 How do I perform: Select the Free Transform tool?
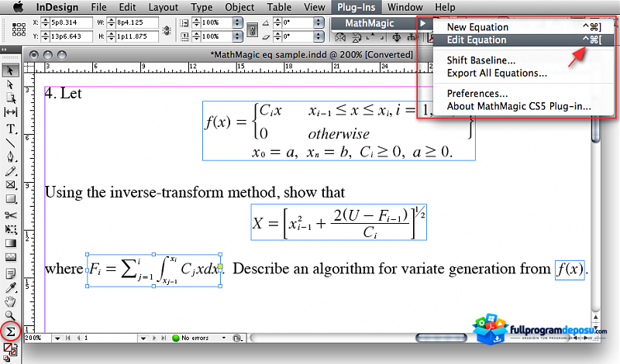(11, 229)
